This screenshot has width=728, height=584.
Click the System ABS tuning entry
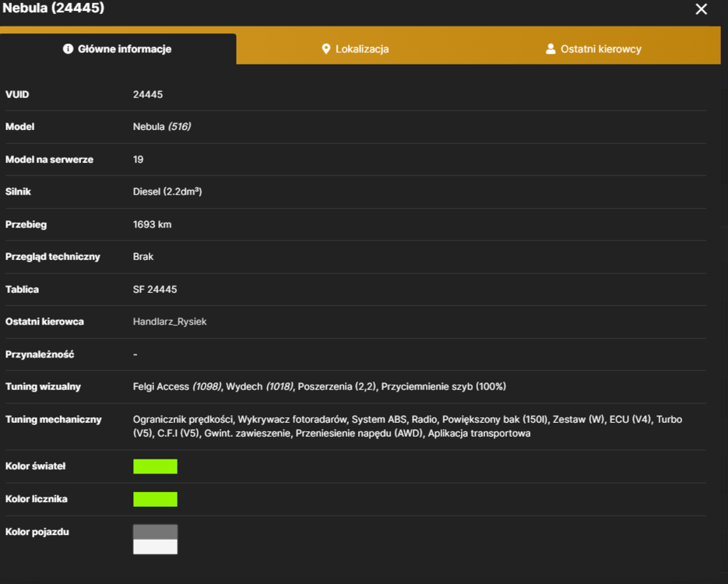click(379, 420)
